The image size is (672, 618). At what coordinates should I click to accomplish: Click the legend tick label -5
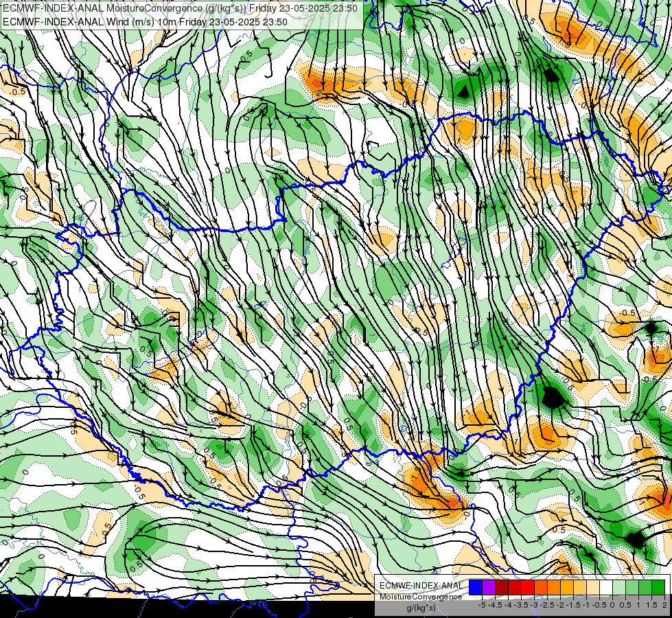tap(482, 605)
